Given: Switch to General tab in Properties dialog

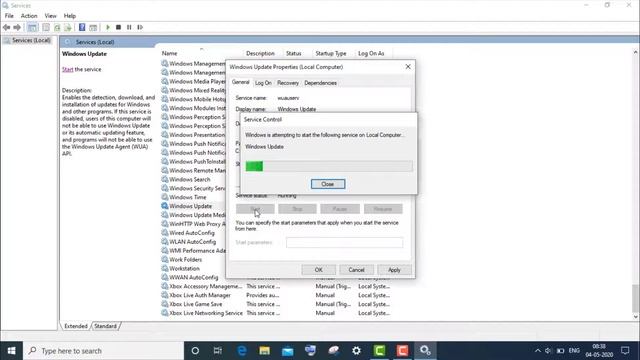Looking at the screenshot, I should 240,82.
